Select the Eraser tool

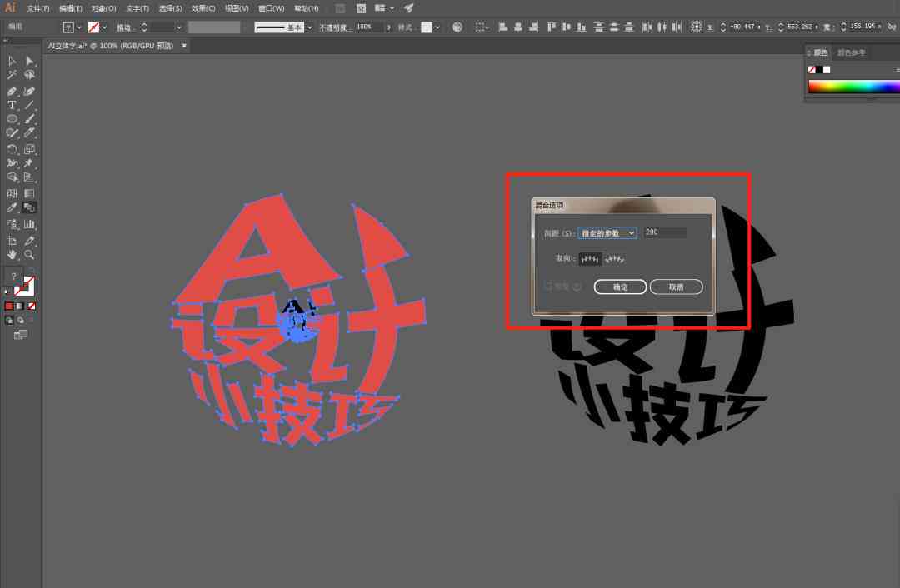29,133
